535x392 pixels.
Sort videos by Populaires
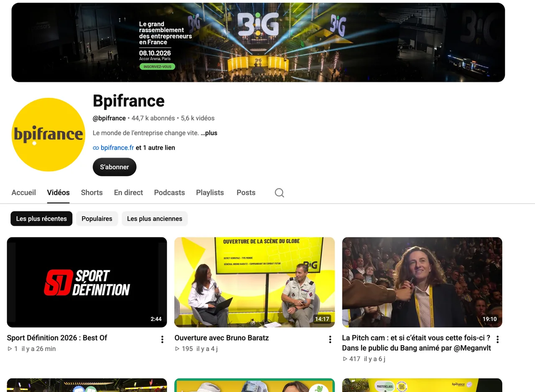point(97,219)
